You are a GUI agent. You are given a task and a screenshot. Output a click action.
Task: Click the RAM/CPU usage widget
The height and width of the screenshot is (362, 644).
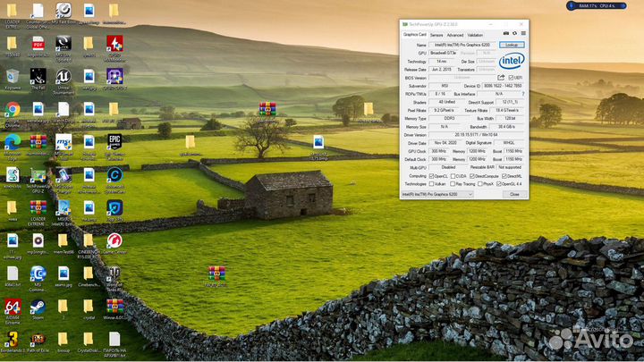[597, 5]
